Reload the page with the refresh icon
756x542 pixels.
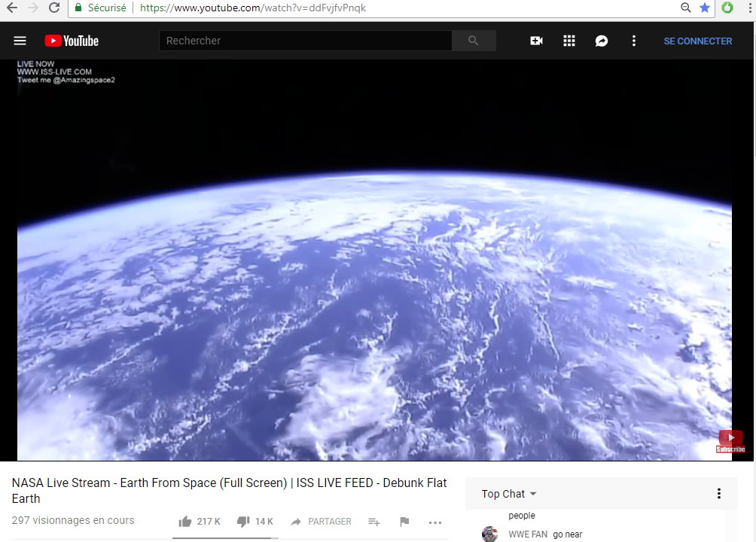click(x=54, y=8)
